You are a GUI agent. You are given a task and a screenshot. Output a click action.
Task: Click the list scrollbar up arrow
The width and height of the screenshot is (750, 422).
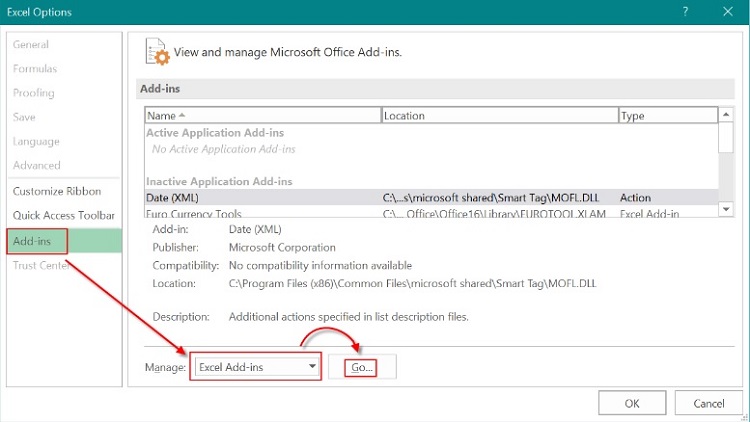tap(726, 114)
